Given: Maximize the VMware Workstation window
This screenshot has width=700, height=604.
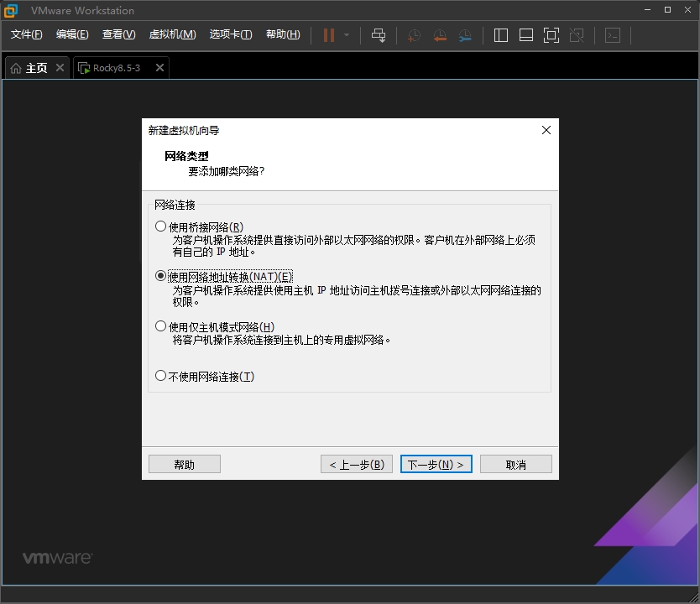Looking at the screenshot, I should tap(668, 10).
